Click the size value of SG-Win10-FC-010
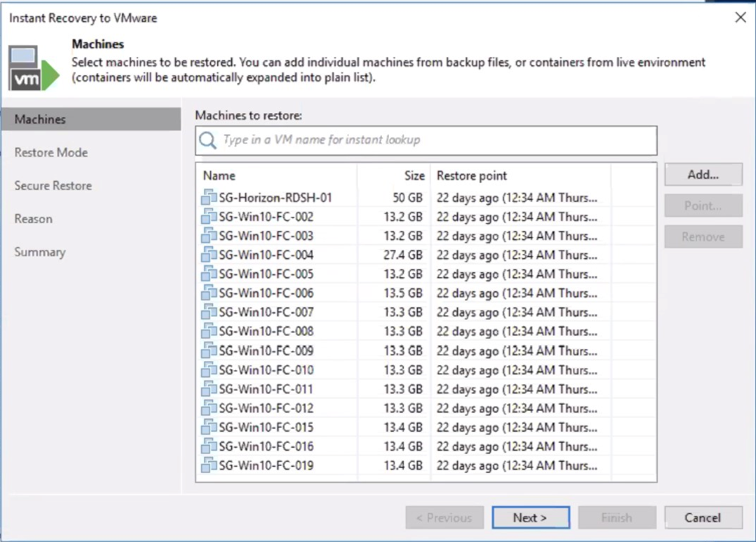Screen dimensions: 756x542 [403, 370]
